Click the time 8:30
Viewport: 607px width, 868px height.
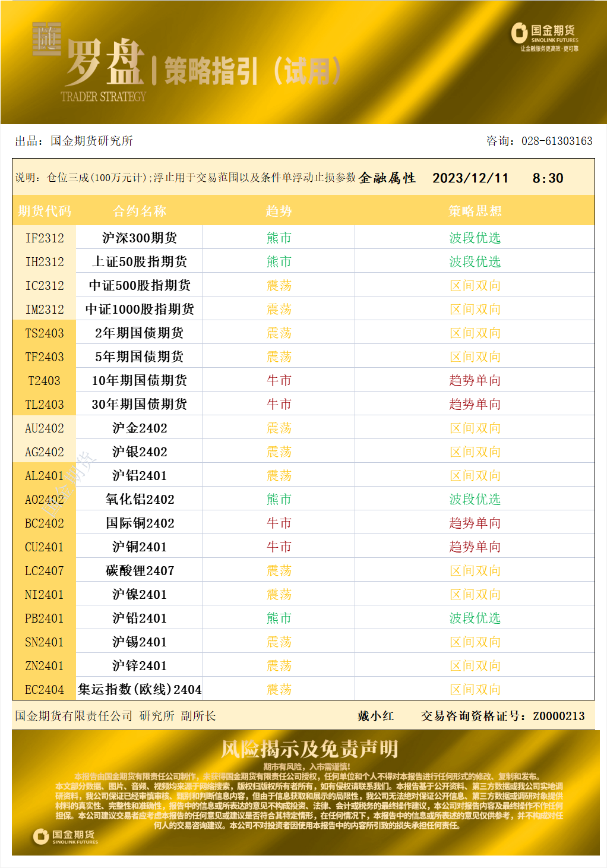548,178
